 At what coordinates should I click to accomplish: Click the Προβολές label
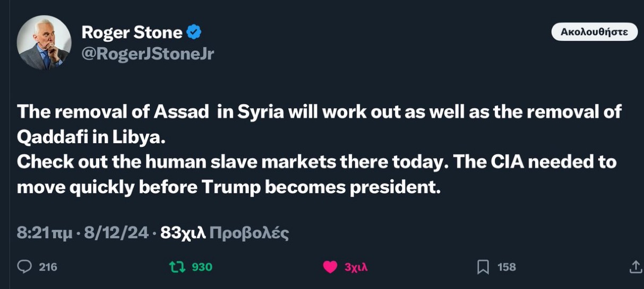[x=249, y=233]
